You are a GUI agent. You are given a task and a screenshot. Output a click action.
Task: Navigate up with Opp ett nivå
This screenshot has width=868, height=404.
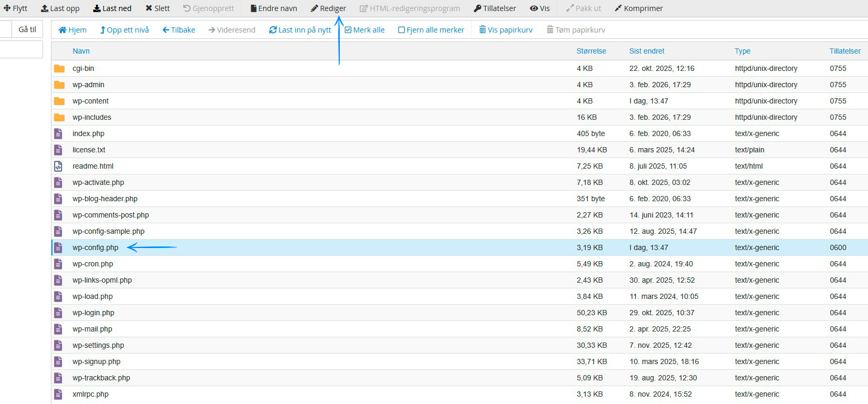pos(124,30)
